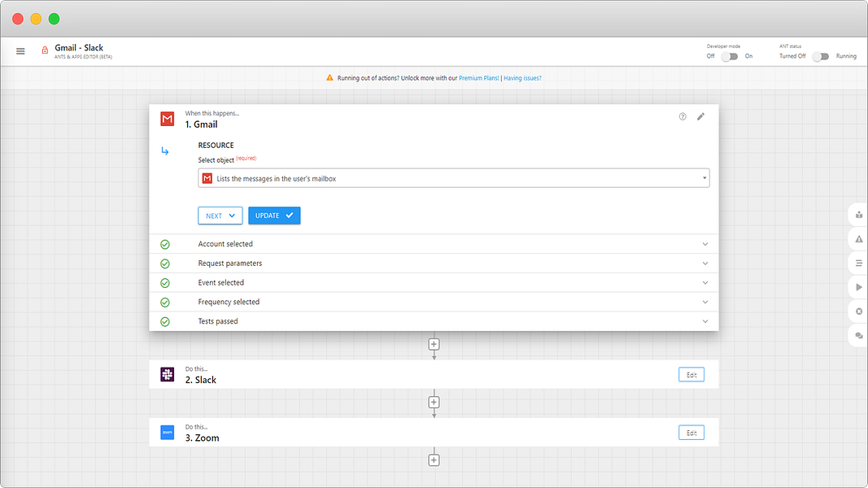868x488 pixels.
Task: Click the Slack logo icon
Action: [168, 375]
